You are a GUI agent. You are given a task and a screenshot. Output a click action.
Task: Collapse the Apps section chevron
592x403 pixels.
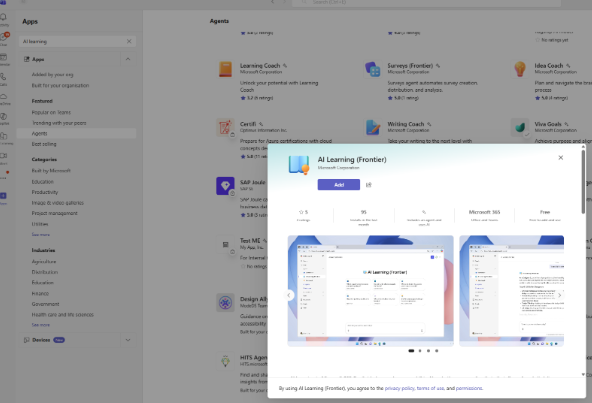(128, 59)
